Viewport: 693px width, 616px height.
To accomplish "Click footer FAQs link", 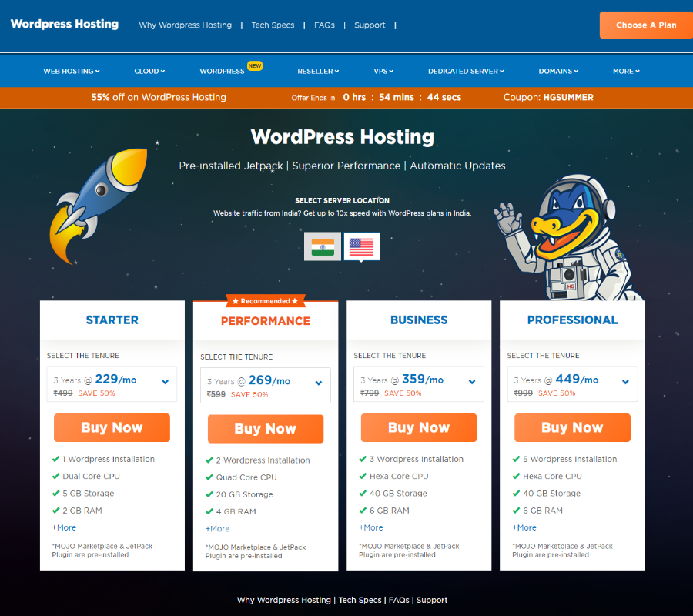I will click(399, 600).
